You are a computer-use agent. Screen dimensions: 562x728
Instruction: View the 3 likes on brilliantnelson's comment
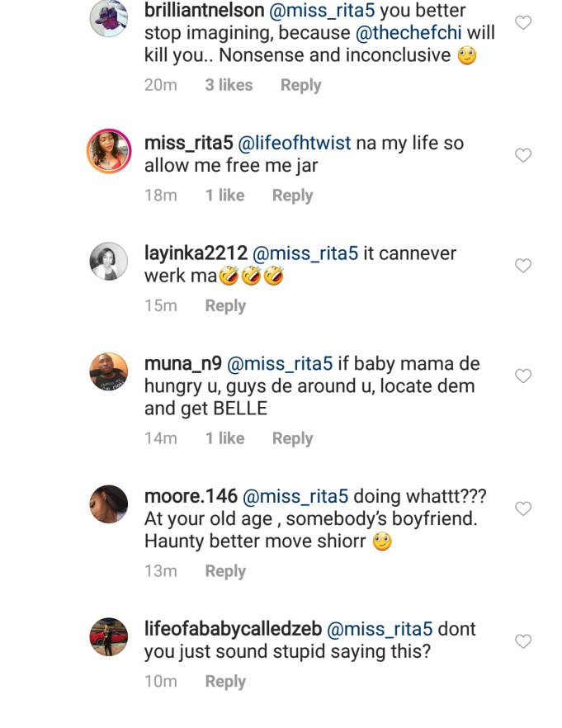(x=229, y=85)
